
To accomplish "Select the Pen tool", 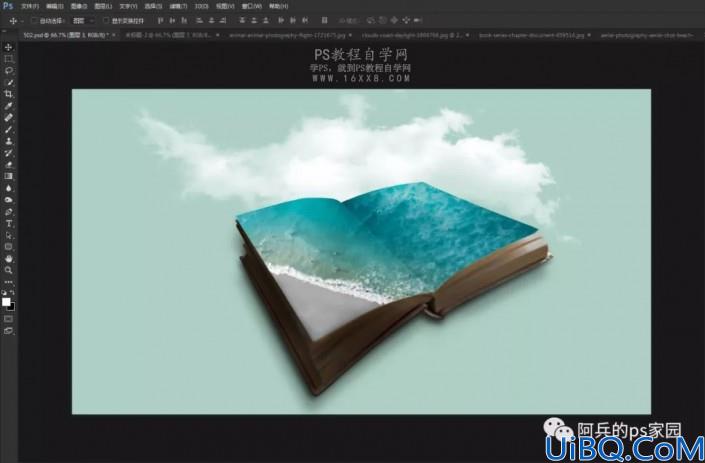I will point(8,212).
